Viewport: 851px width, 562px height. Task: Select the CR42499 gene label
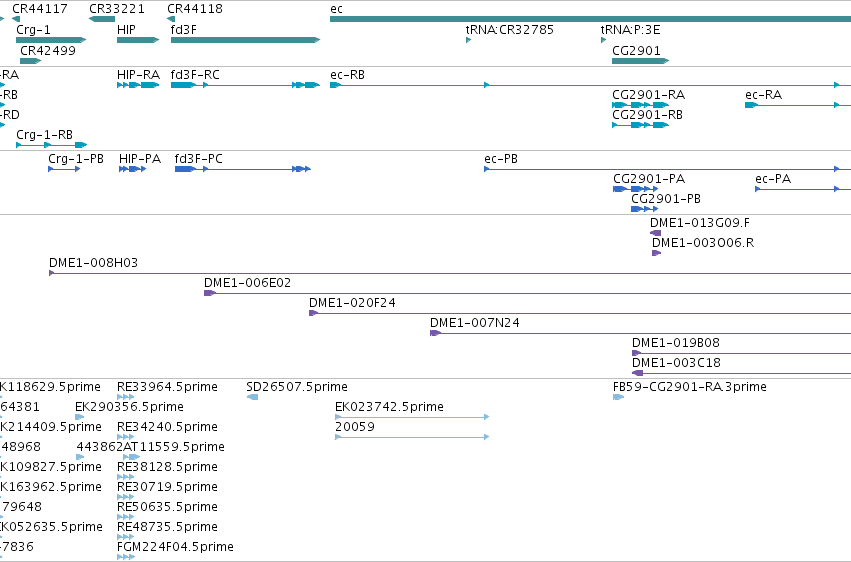coord(48,50)
